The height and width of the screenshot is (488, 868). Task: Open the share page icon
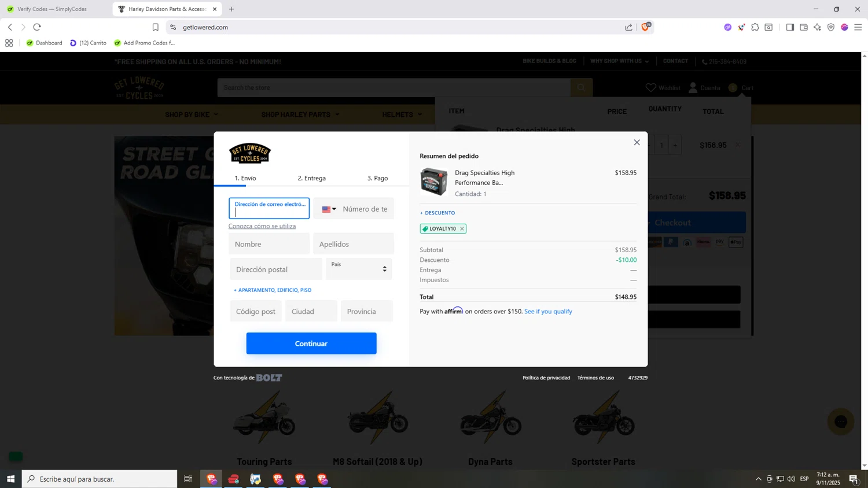[x=629, y=27]
